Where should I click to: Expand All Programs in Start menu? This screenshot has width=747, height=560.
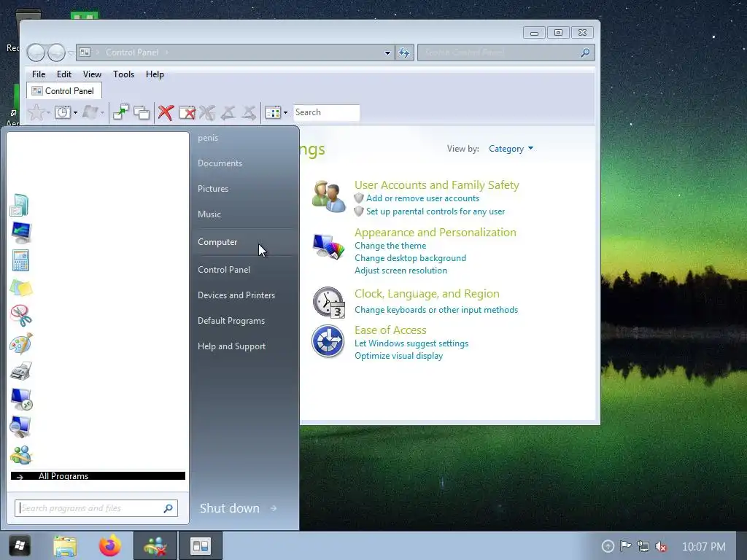98,475
